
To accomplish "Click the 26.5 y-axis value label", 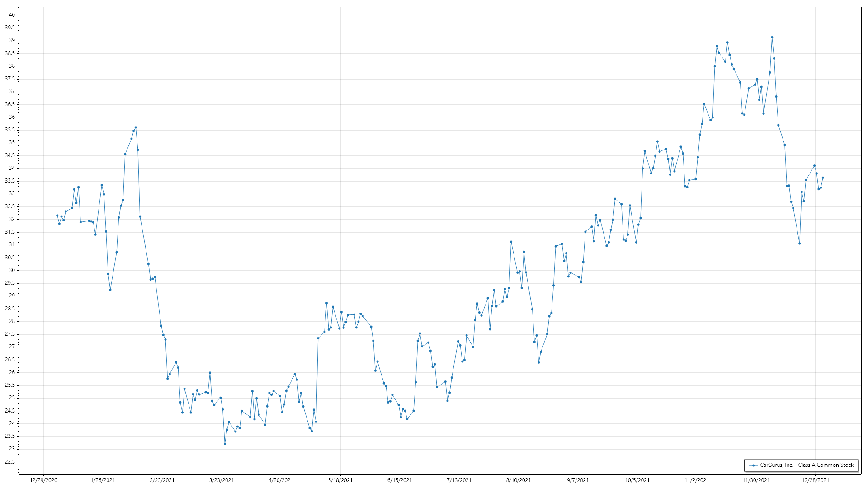I will (10, 360).
